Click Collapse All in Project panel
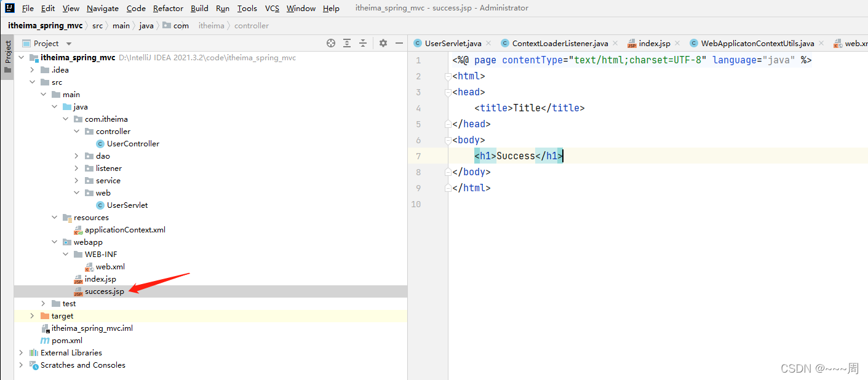This screenshot has height=380, width=868. tap(363, 43)
